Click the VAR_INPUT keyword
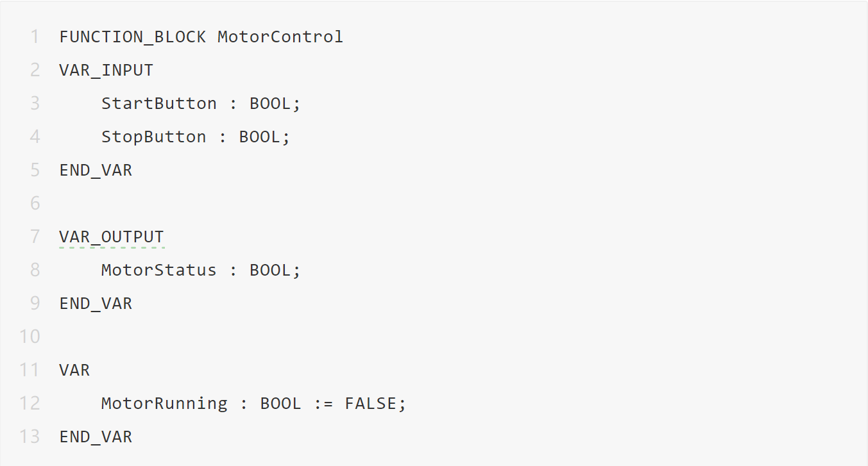The width and height of the screenshot is (868, 466). [106, 70]
